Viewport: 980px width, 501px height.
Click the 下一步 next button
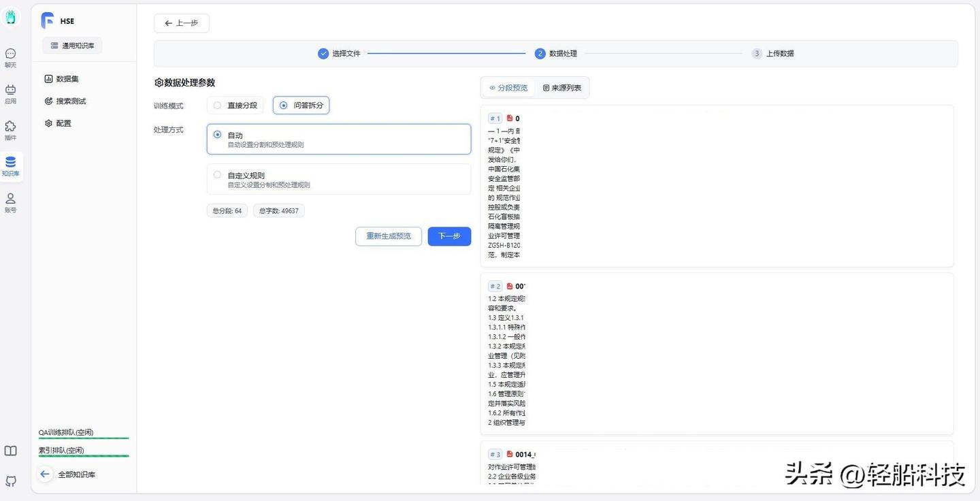tap(449, 236)
